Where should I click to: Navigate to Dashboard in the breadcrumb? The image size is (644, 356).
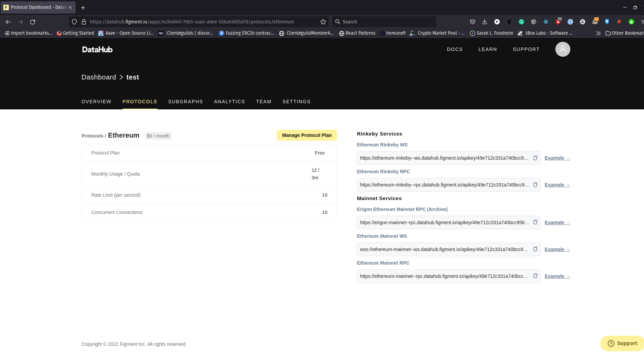(99, 77)
